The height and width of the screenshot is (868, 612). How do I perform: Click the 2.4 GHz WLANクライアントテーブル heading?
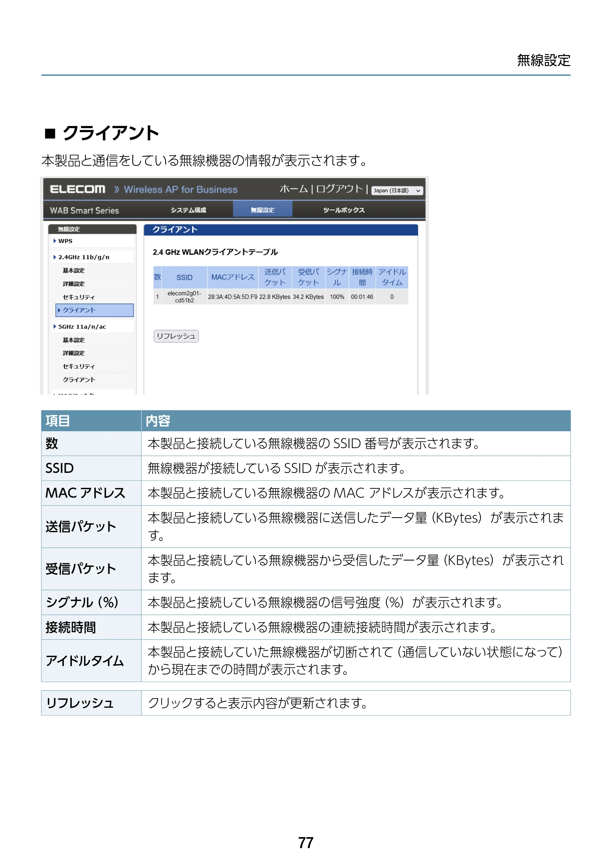click(x=215, y=252)
